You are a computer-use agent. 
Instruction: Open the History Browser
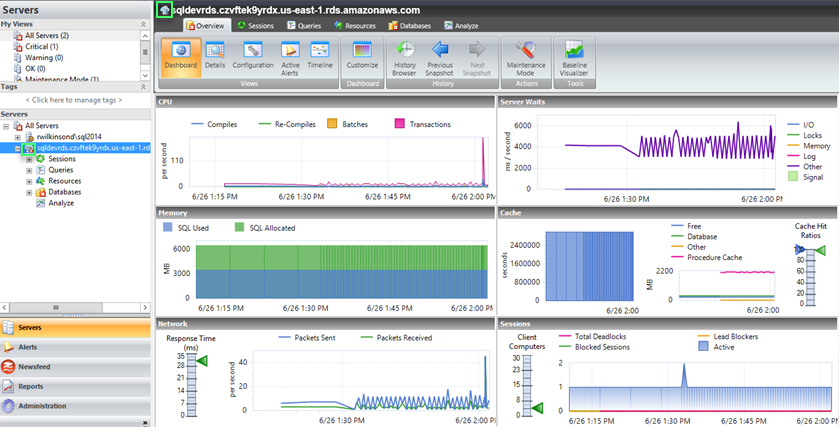click(x=405, y=58)
